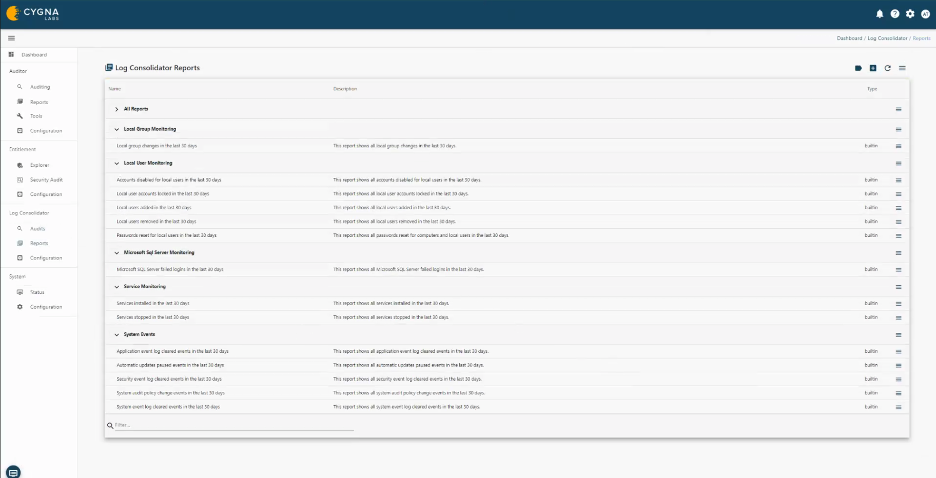Collapse the Service Monitoring group
Screen dimensions: 936x478
click(x=116, y=286)
